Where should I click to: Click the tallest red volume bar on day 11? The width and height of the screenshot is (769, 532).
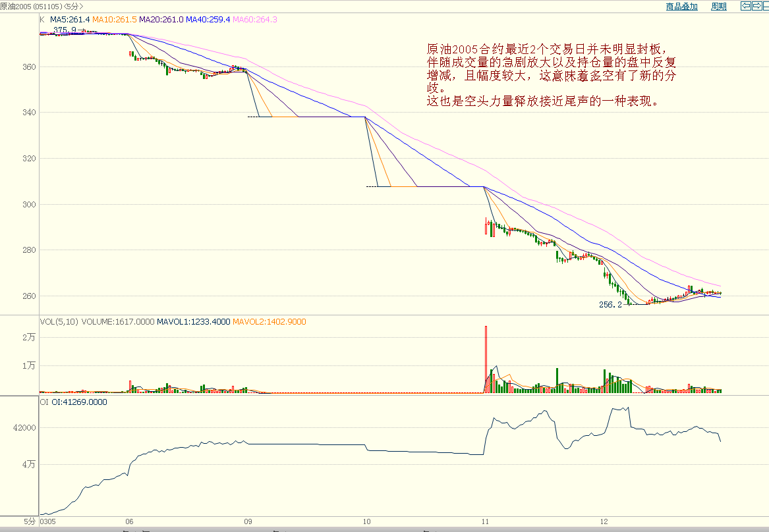coord(486,359)
